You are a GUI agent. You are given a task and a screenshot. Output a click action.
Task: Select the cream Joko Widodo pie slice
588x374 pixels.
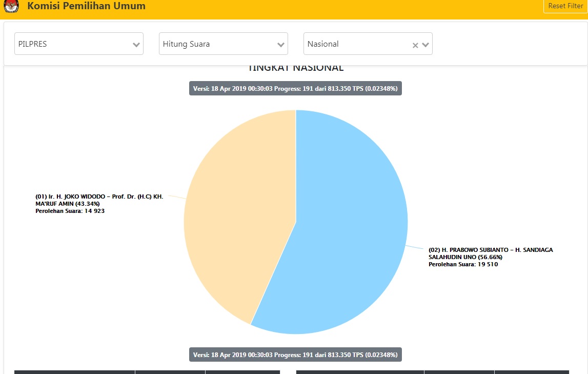click(x=236, y=215)
